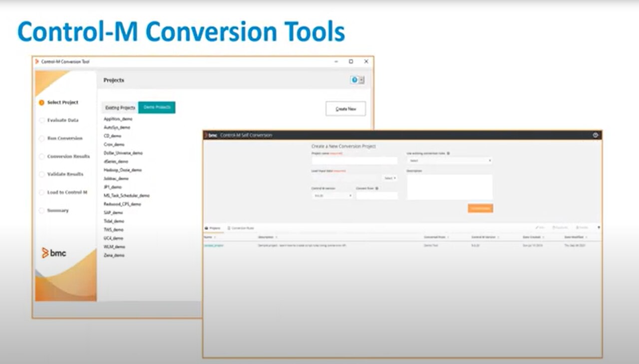The image size is (639, 364).
Task: Select JP1_demo in the demo project list
Action: 112,186
